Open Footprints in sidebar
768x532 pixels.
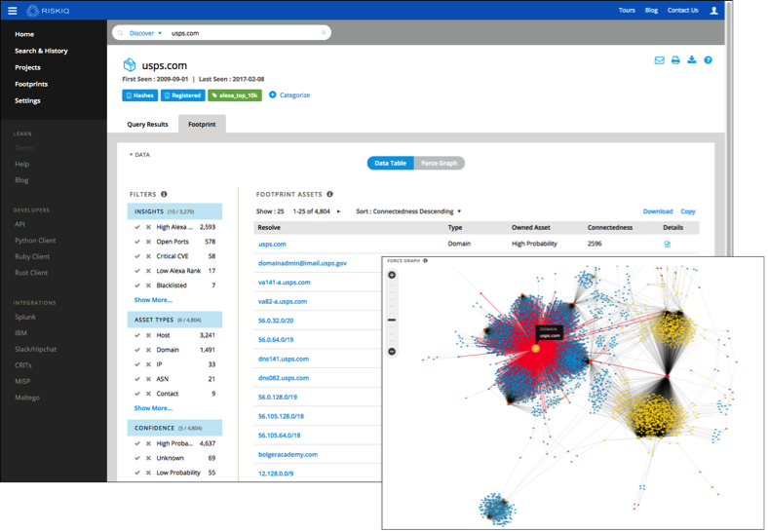[x=31, y=84]
